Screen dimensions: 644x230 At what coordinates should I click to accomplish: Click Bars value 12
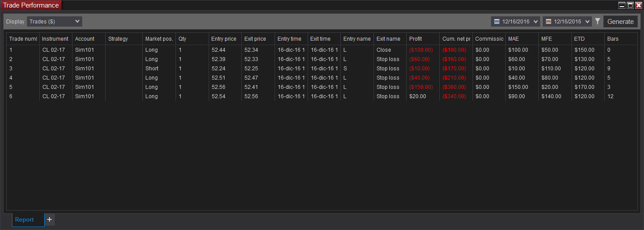point(621,96)
